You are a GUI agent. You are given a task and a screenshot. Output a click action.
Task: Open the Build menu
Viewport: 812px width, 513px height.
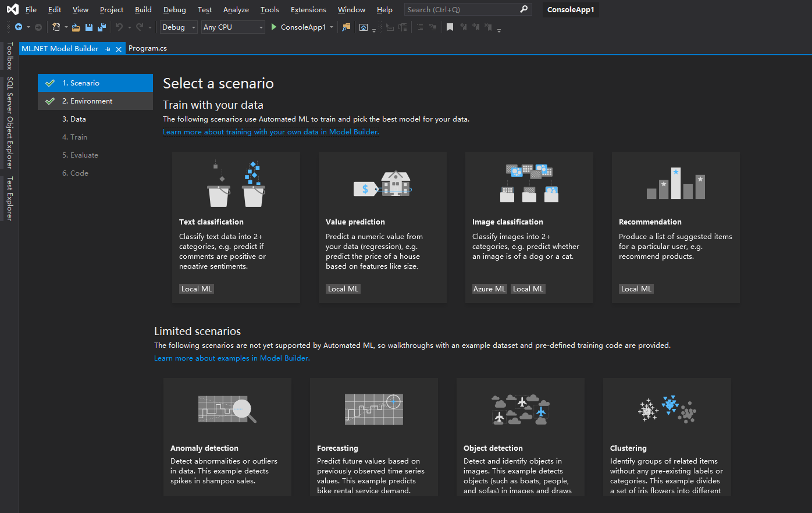coord(143,9)
